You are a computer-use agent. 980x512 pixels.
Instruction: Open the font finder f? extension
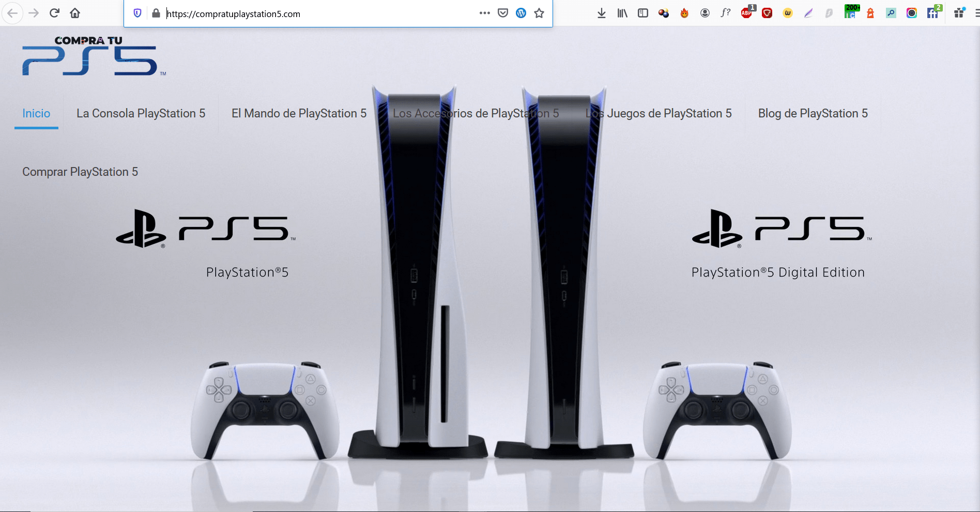[726, 13]
